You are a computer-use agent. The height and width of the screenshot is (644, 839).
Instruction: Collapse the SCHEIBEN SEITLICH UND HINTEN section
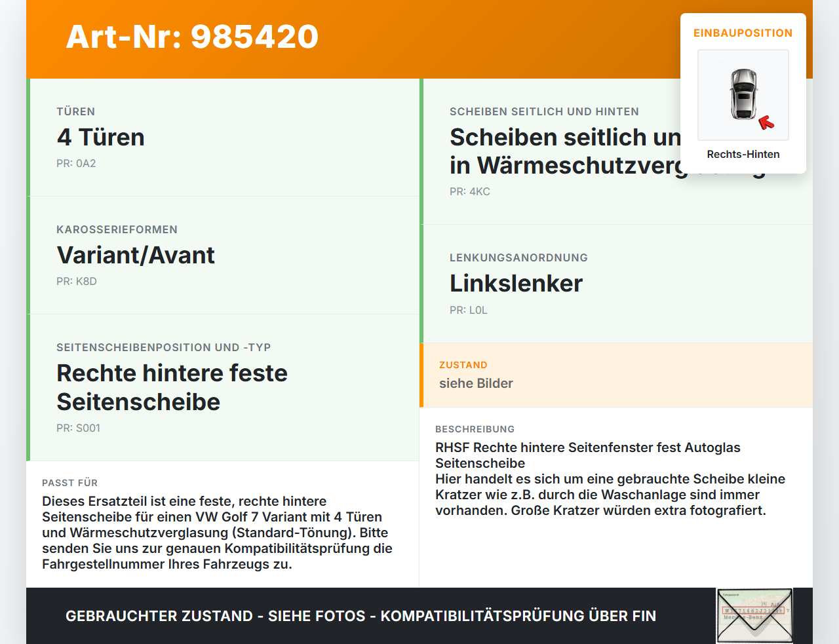[544, 111]
